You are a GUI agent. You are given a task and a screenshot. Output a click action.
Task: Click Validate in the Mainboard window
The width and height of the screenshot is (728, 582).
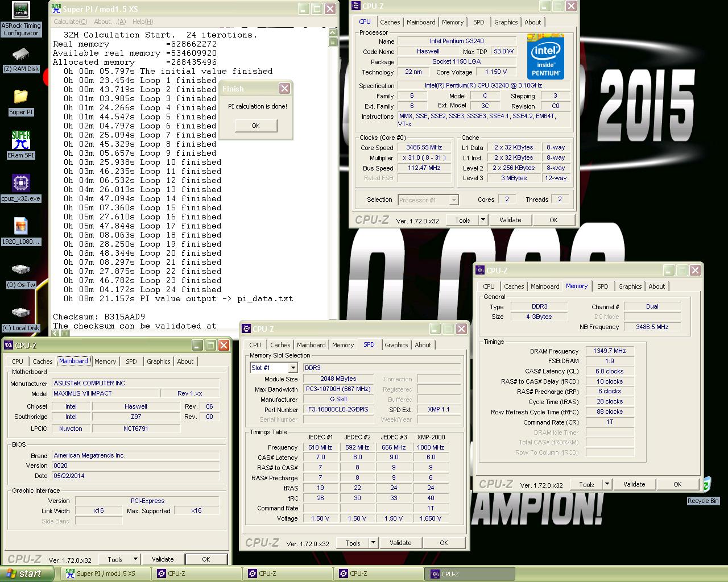point(163,559)
